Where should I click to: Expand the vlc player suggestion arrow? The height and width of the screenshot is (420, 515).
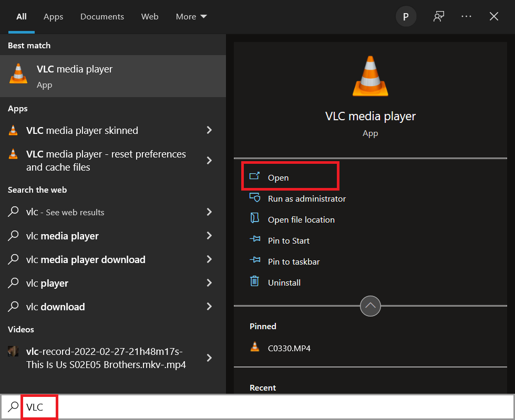click(x=209, y=283)
